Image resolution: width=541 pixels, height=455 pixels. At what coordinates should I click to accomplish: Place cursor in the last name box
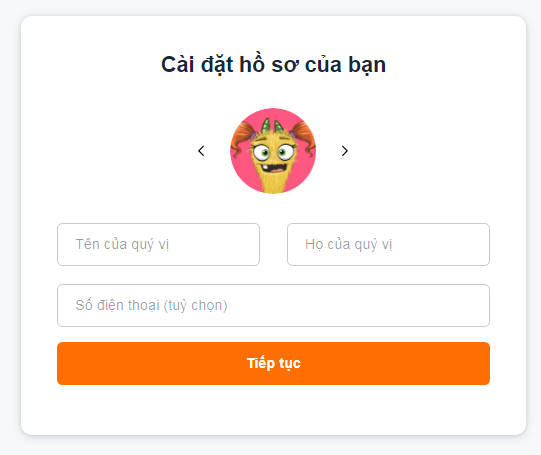388,244
